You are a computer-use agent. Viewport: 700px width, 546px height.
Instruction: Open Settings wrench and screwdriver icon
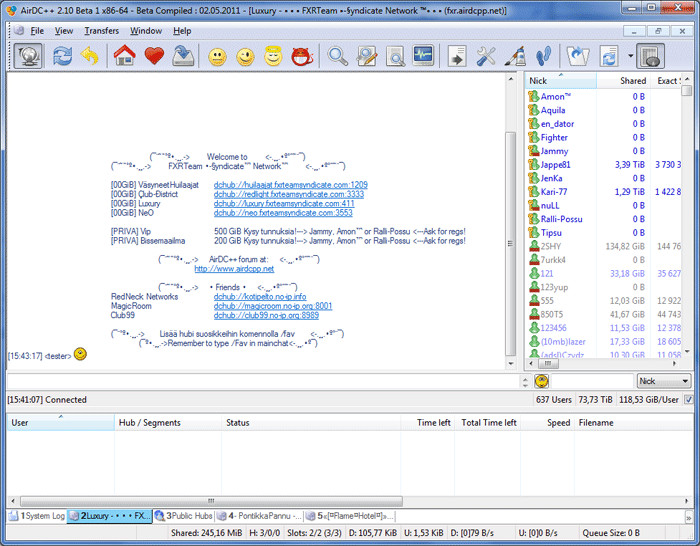(486, 56)
